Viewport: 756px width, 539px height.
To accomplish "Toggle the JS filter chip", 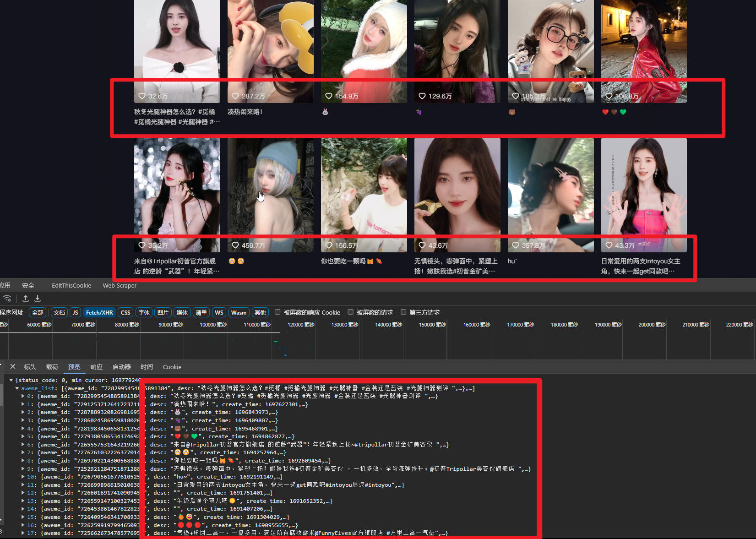I will coord(75,312).
